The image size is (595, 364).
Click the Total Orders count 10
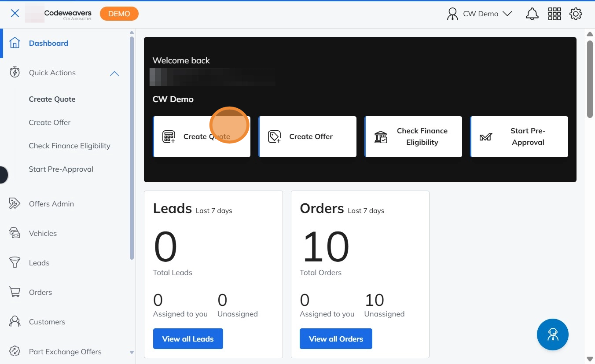click(x=326, y=247)
